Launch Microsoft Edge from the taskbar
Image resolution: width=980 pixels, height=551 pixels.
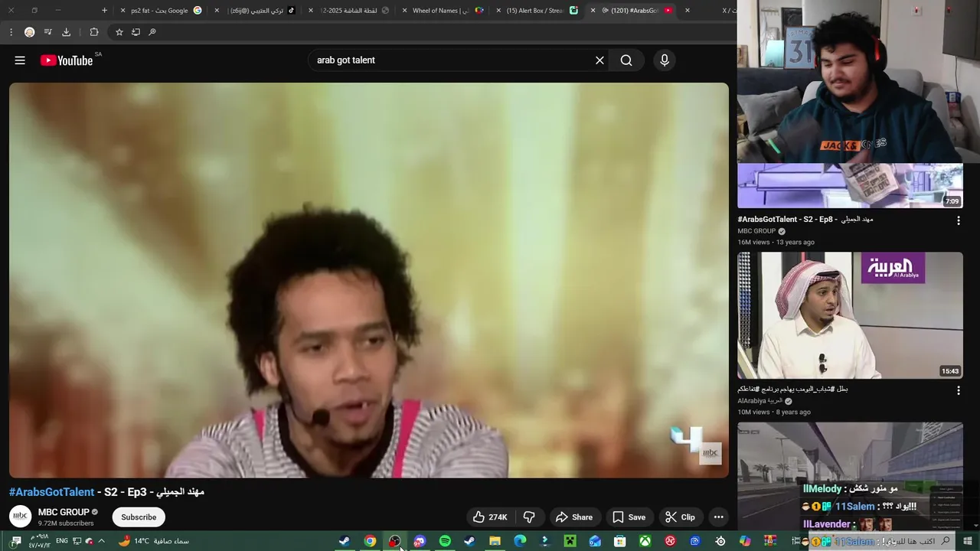click(520, 541)
